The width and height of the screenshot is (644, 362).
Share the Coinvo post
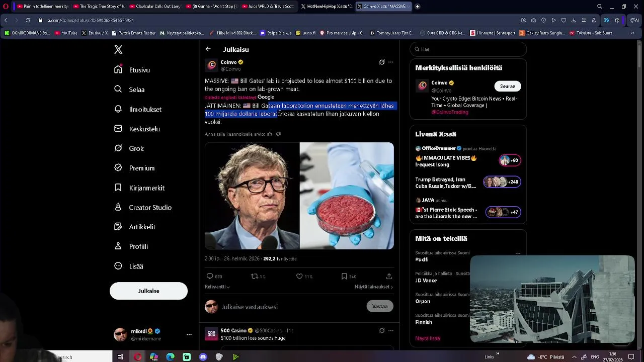(x=389, y=276)
